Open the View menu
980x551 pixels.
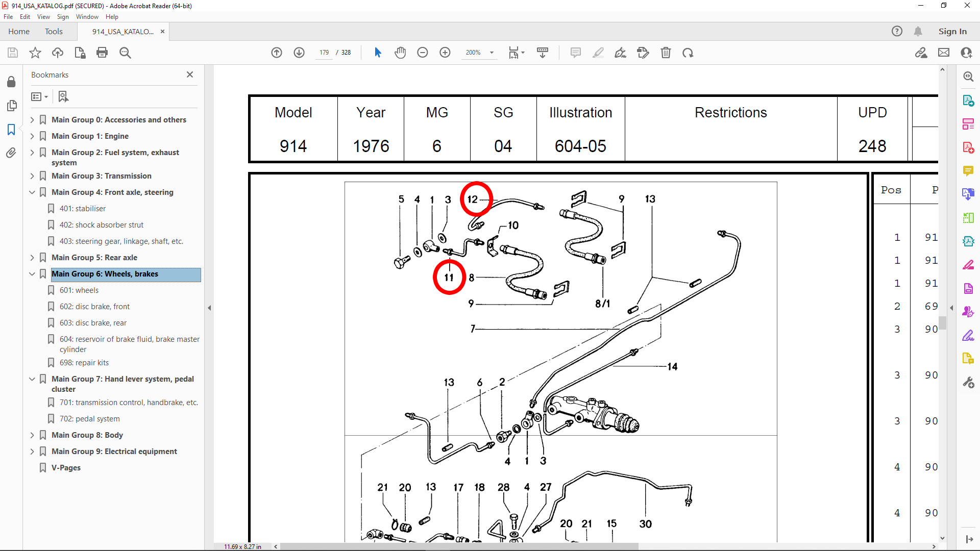(43, 17)
